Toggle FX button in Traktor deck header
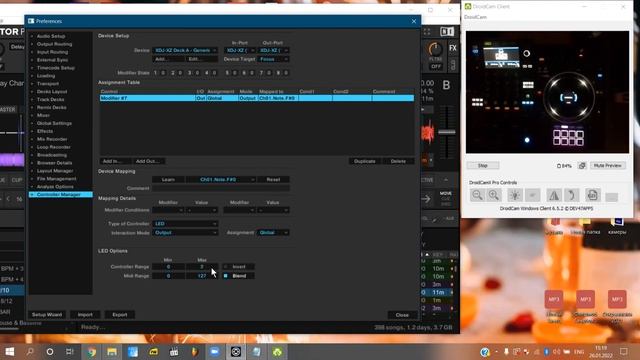Image resolution: width=640 pixels, height=360 pixels. click(x=453, y=48)
